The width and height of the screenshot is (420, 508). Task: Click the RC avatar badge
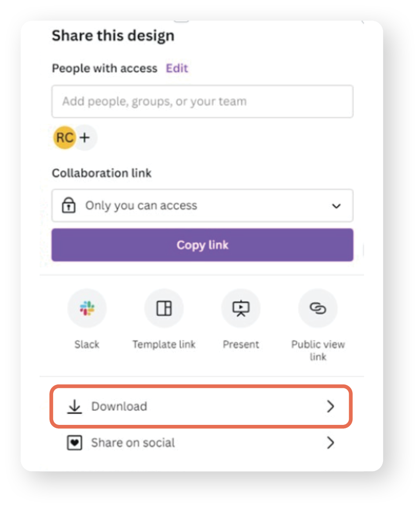tap(64, 137)
